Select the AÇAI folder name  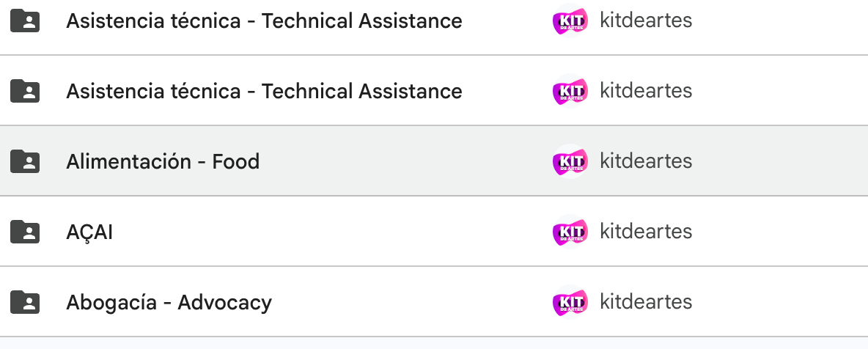click(x=89, y=232)
